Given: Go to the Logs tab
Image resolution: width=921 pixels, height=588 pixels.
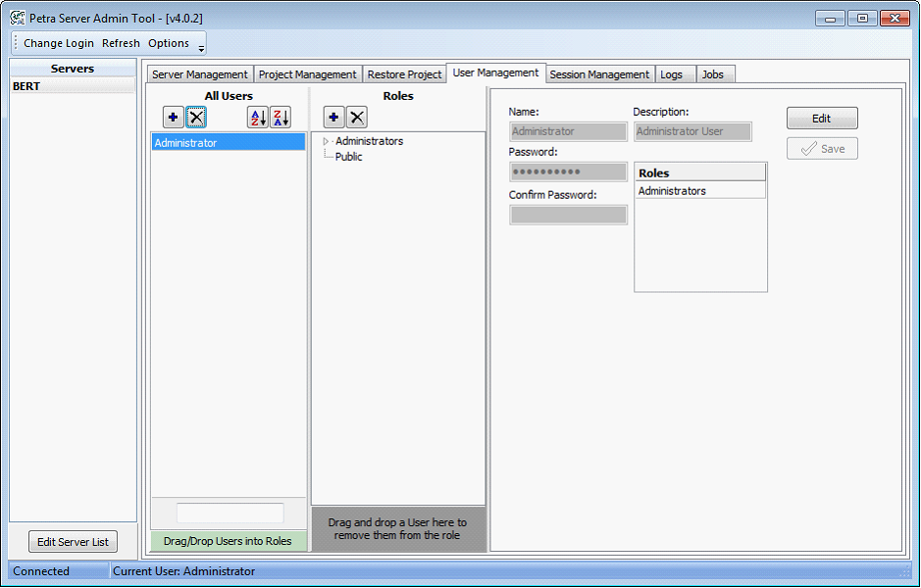Looking at the screenshot, I should click(672, 74).
